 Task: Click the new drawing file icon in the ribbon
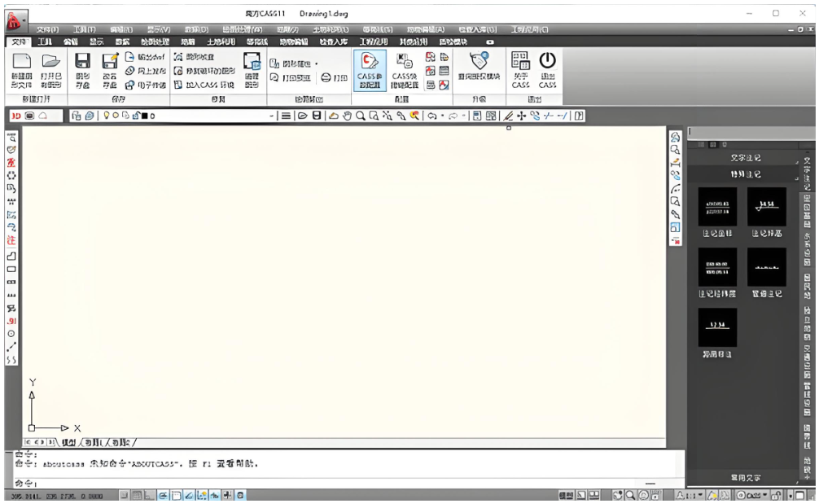coord(22,62)
